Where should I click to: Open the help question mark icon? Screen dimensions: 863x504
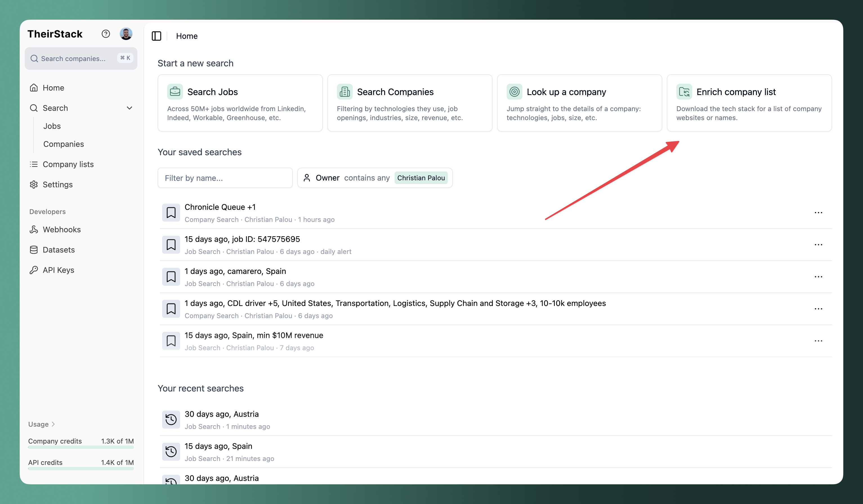pyautogui.click(x=106, y=33)
